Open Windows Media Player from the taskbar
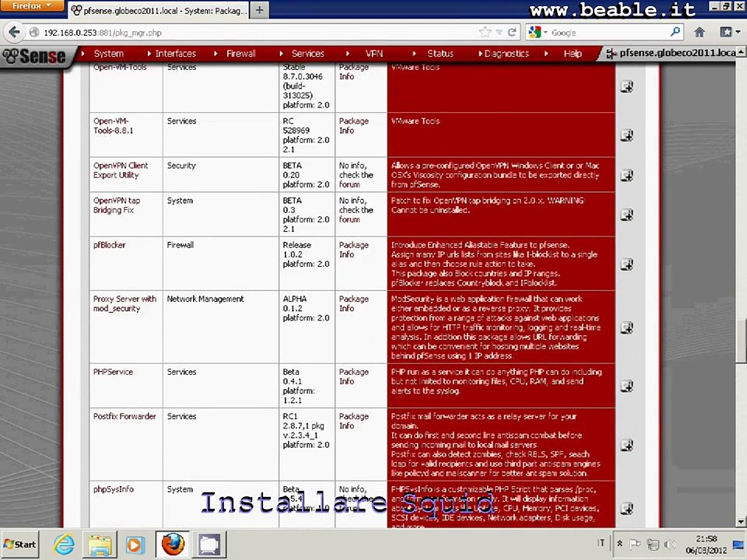Screen dimensions: 747x560 135,544
